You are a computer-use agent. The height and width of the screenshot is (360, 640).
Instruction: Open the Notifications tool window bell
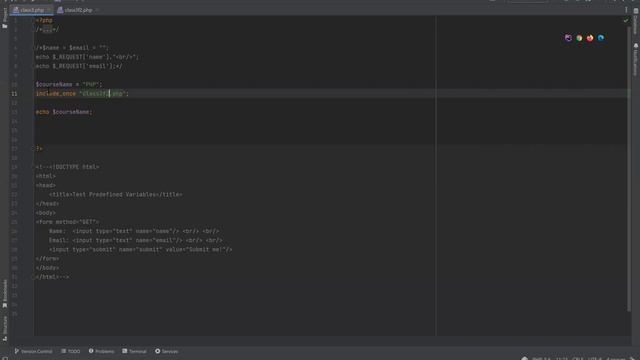coord(636,59)
